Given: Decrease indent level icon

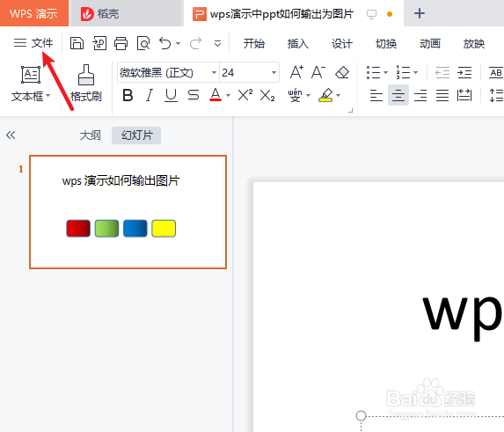Looking at the screenshot, I should coord(442,72).
